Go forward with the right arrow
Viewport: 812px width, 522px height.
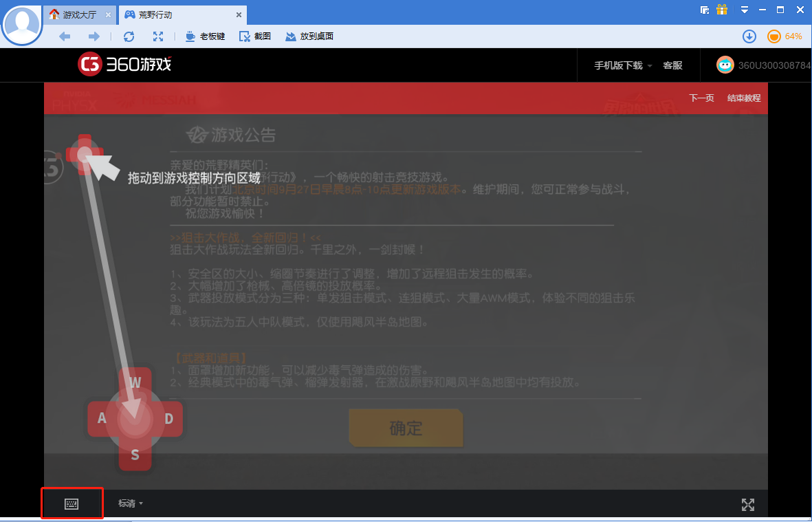coord(94,36)
